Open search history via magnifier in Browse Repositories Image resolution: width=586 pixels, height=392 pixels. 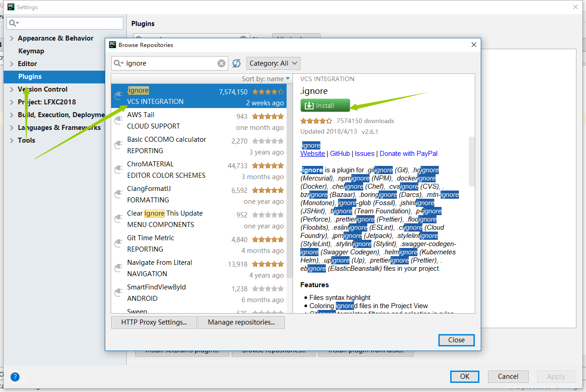(x=118, y=63)
